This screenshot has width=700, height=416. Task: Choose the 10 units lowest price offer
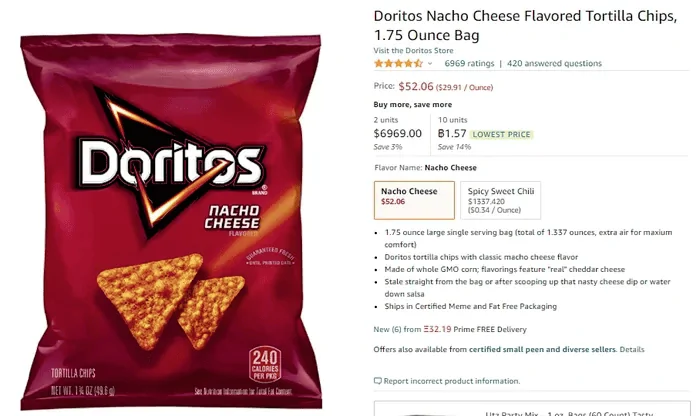485,133
